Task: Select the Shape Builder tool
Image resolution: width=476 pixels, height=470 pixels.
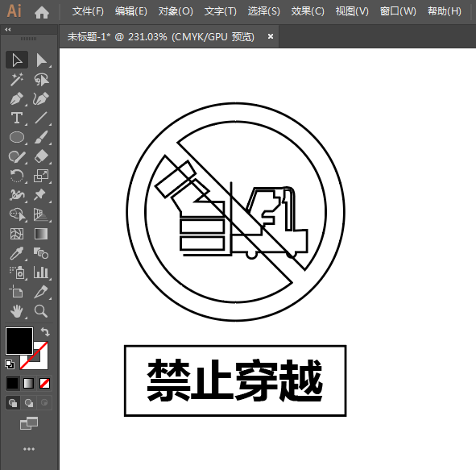Action: (x=17, y=214)
